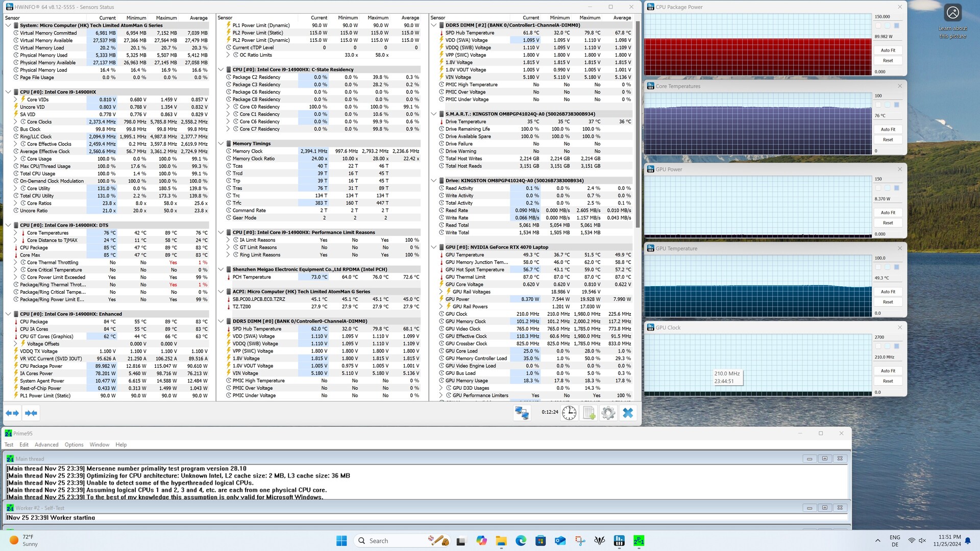
Task: Open HWiNFO from the Windows taskbar
Action: (x=619, y=540)
